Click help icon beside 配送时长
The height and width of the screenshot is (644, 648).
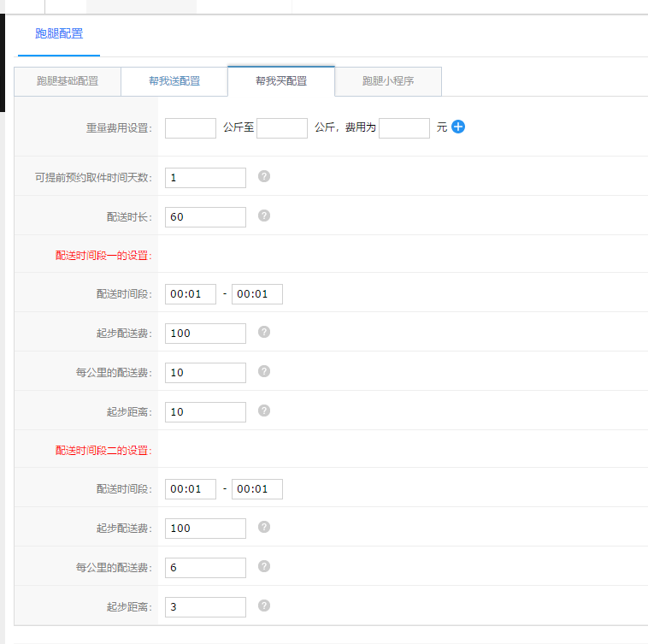[x=264, y=216]
